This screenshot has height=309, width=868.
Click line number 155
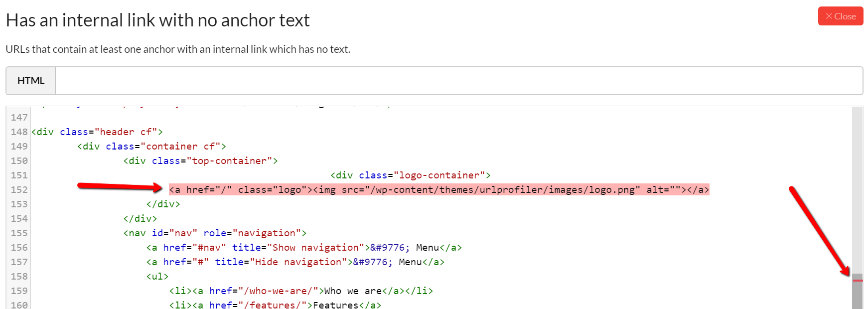[x=19, y=233]
